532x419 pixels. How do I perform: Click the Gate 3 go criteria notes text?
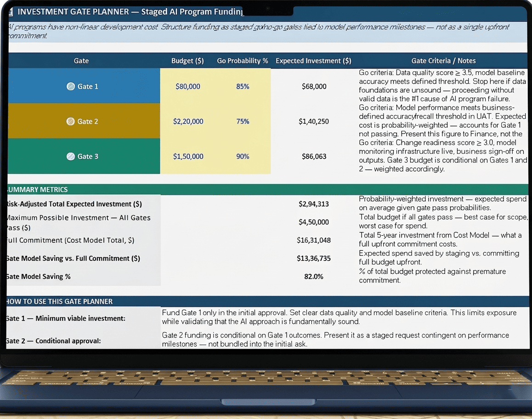tap(442, 156)
